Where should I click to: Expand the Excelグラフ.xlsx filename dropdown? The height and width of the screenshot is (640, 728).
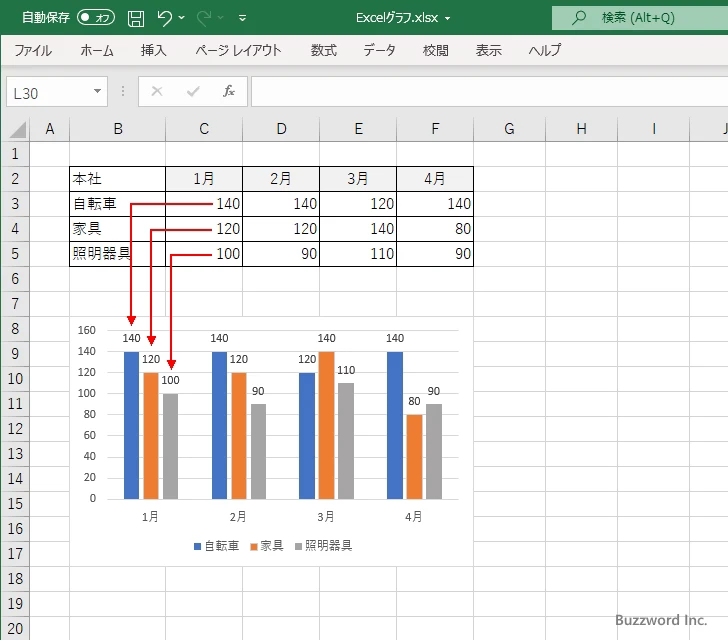tap(448, 19)
